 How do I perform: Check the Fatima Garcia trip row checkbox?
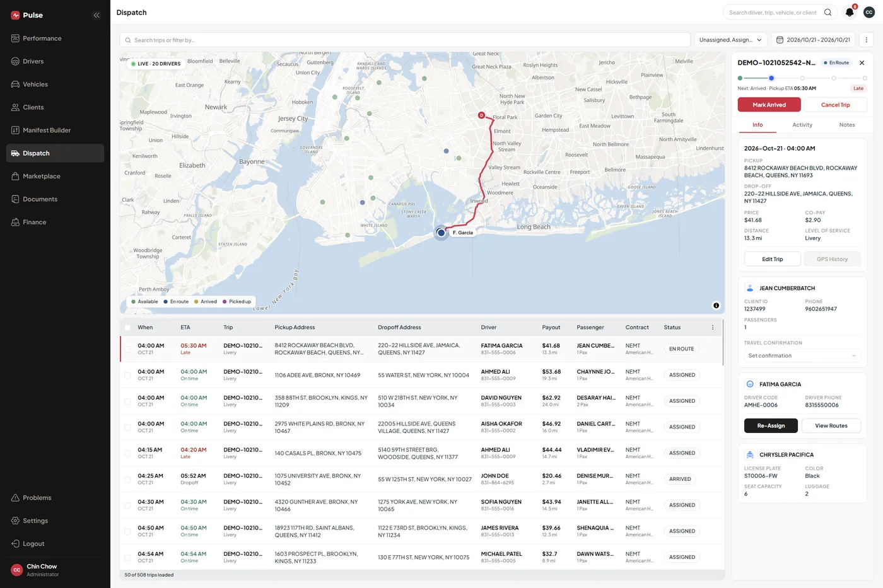click(x=127, y=349)
